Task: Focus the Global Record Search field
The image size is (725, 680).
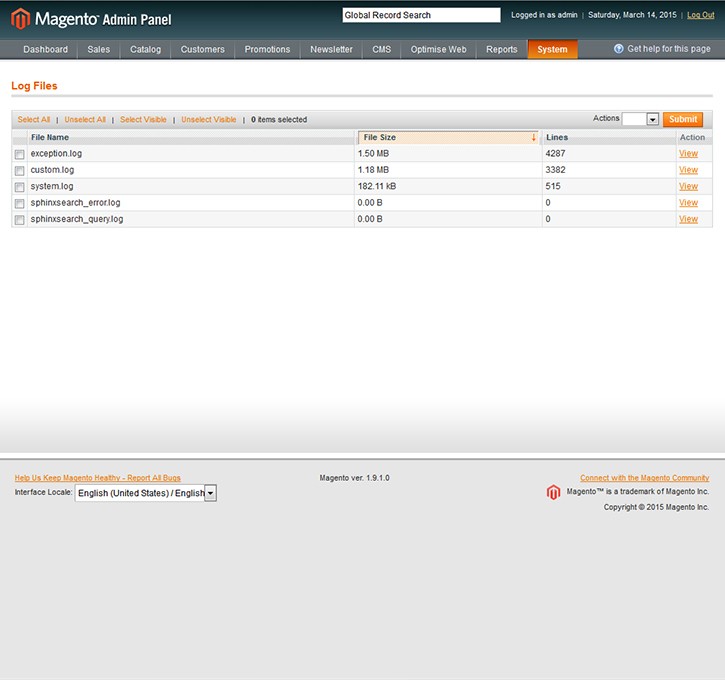Action: click(x=421, y=15)
